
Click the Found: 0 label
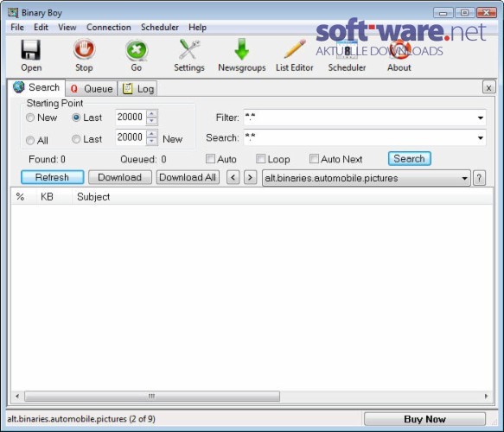click(x=47, y=159)
